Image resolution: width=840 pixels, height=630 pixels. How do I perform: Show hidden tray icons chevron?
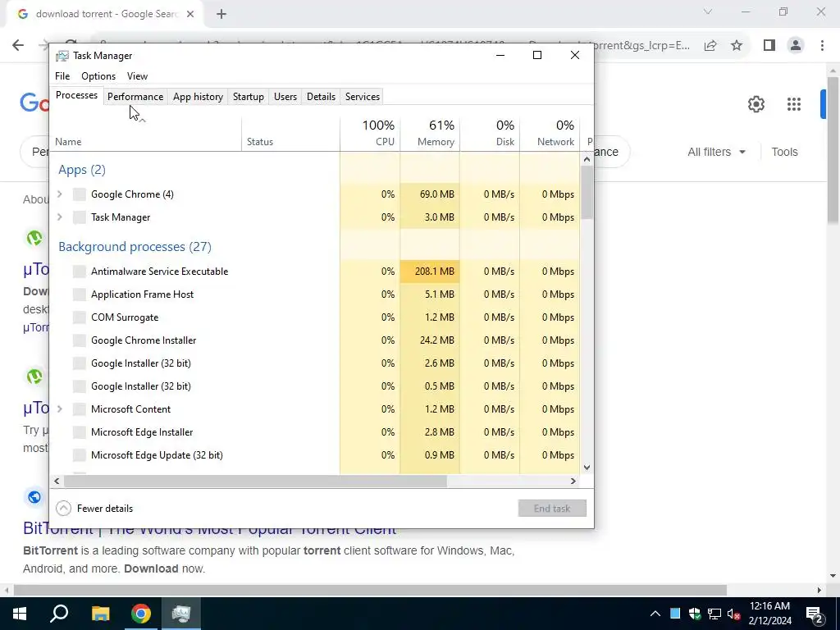tap(655, 614)
